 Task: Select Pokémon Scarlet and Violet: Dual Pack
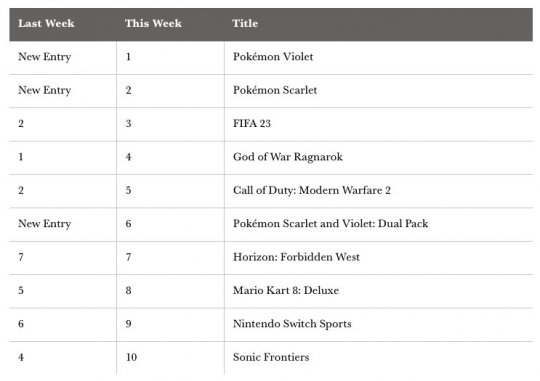(x=330, y=224)
